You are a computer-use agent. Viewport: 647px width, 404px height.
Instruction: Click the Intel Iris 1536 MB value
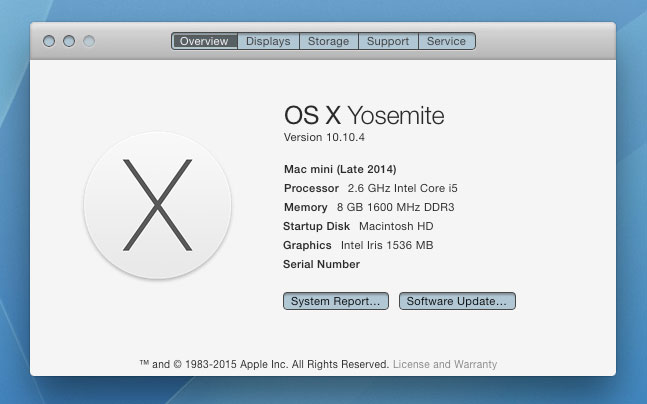click(387, 245)
